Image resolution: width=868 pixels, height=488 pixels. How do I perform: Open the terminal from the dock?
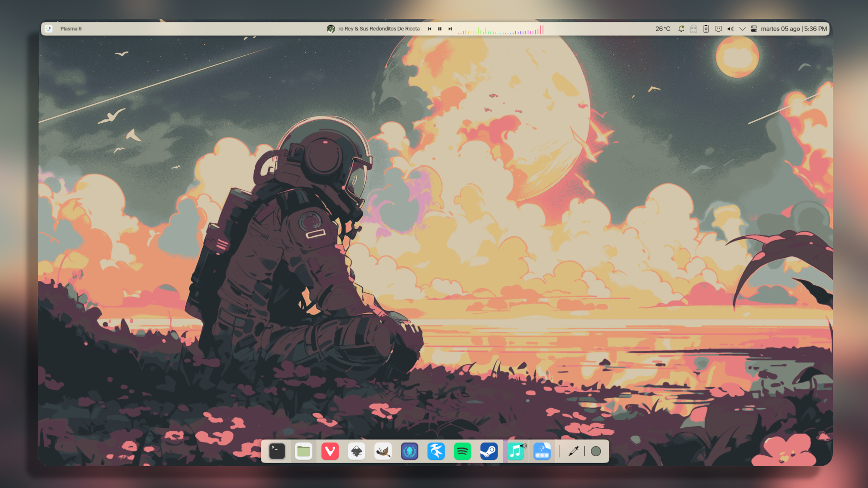point(276,451)
